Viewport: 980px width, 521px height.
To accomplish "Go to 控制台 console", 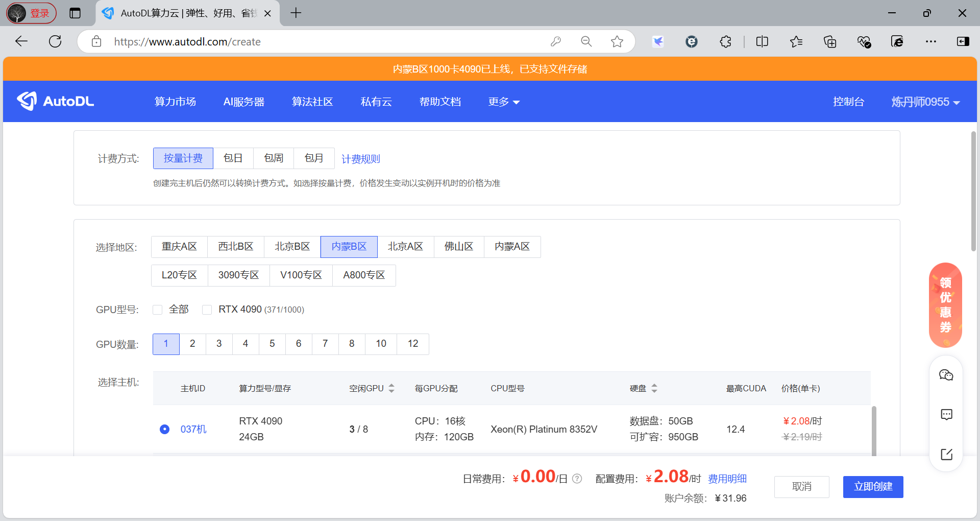I will click(848, 102).
